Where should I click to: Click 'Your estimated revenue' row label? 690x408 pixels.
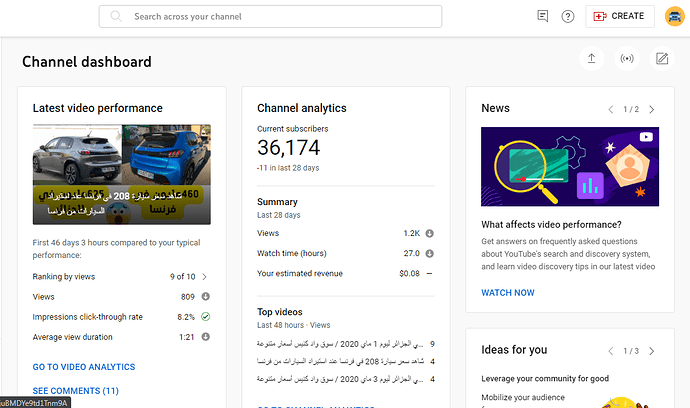pyautogui.click(x=300, y=274)
